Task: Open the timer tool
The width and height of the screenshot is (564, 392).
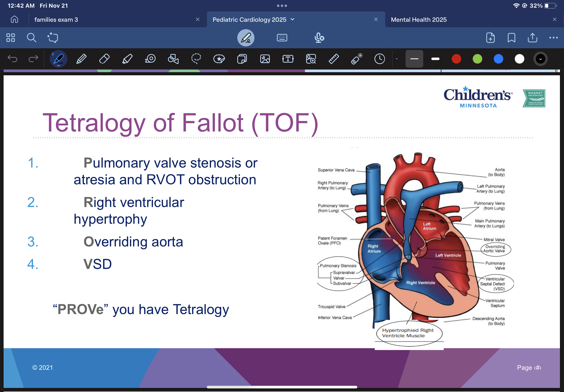Action: tap(379, 59)
